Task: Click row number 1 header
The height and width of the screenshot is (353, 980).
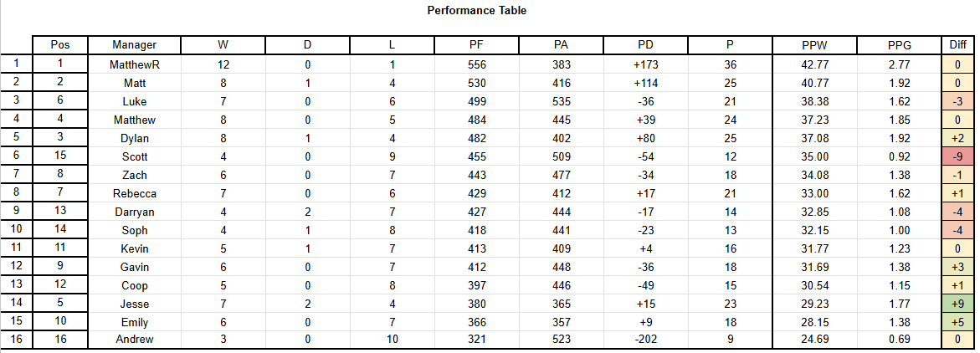Action: coord(16,64)
